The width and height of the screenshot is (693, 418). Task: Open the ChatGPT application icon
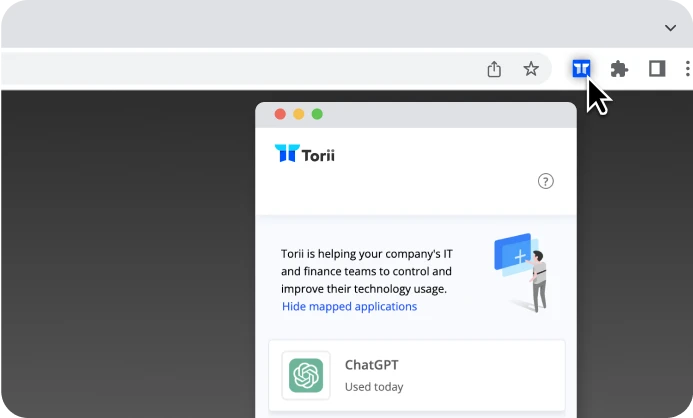pyautogui.click(x=306, y=375)
